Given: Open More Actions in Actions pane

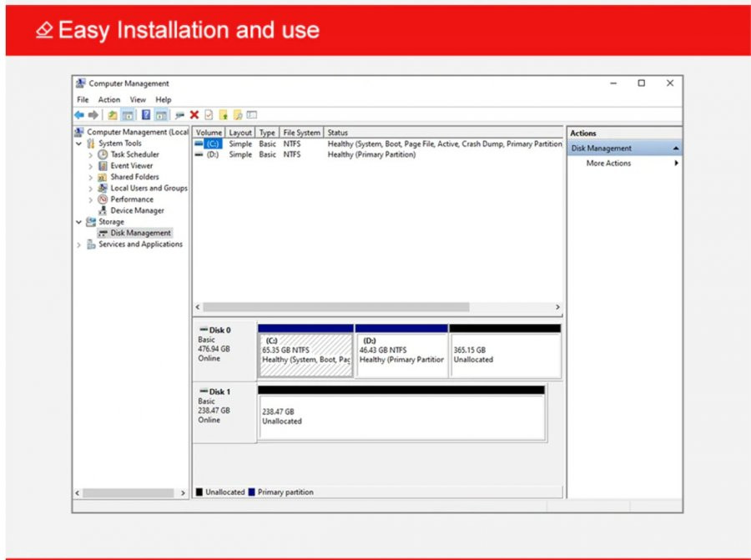Looking at the screenshot, I should [x=608, y=164].
